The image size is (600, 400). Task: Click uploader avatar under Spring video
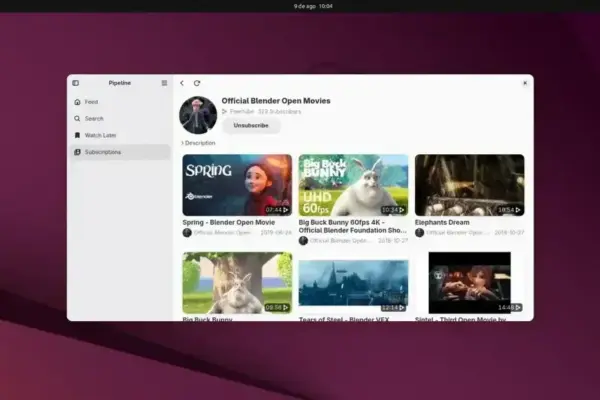pyautogui.click(x=187, y=232)
